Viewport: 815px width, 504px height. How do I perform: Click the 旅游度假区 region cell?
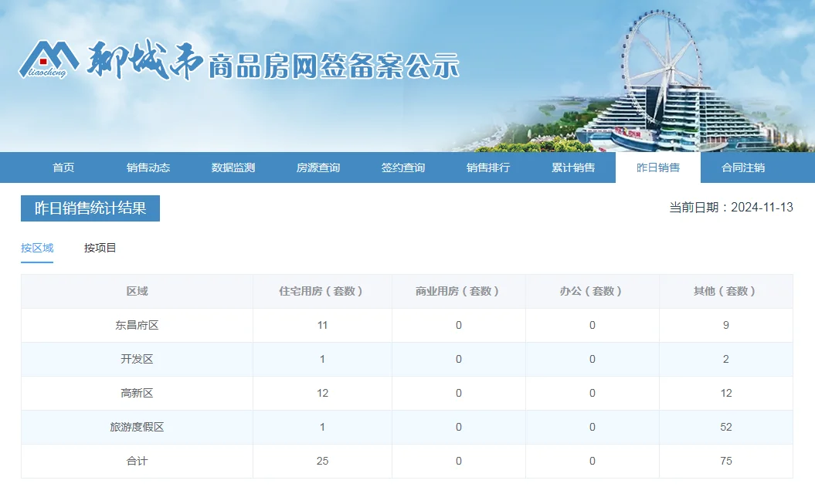pyautogui.click(x=137, y=427)
